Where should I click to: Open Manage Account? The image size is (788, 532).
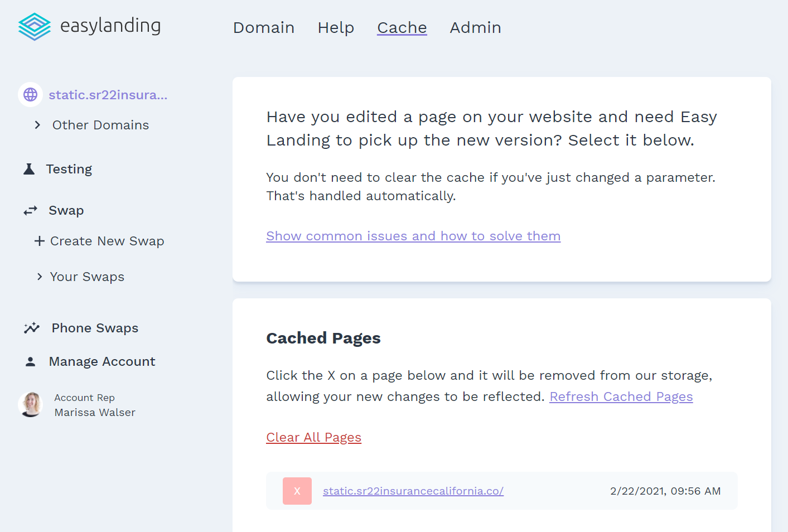click(102, 361)
